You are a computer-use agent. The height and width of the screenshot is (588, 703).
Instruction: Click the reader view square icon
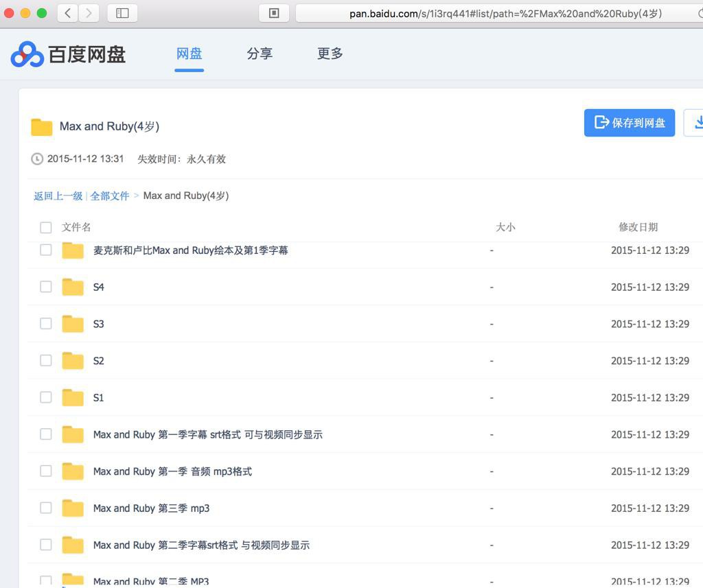(x=274, y=13)
